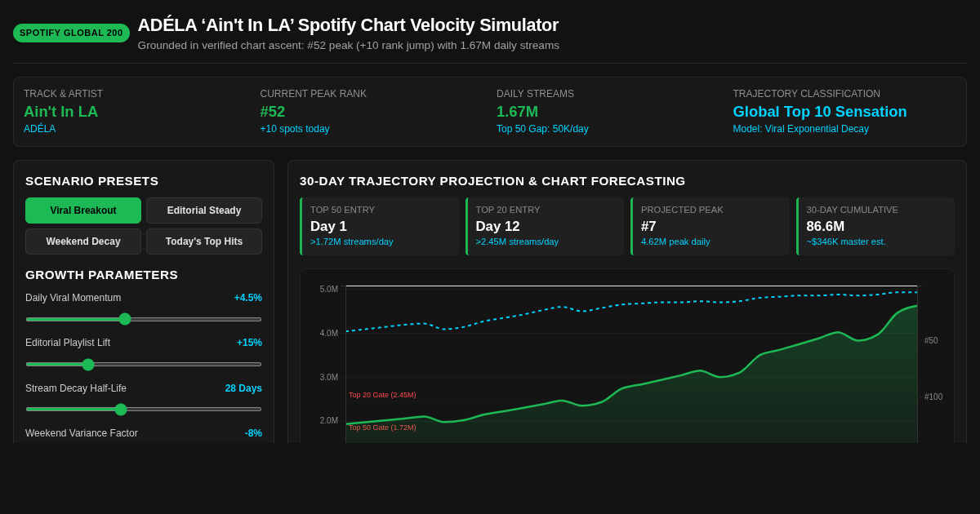This screenshot has width=980, height=514.
Task: Select the Viral Breakout preset
Action: point(83,210)
